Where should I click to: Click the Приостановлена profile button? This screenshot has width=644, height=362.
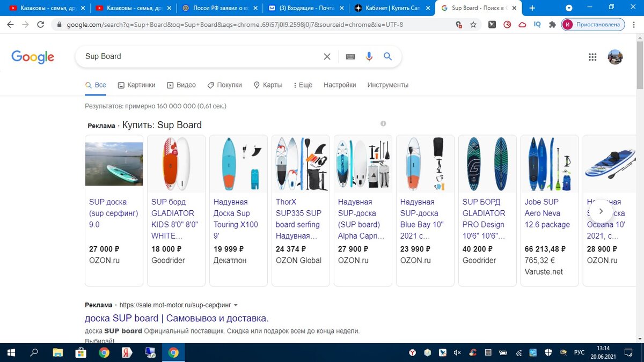point(593,25)
